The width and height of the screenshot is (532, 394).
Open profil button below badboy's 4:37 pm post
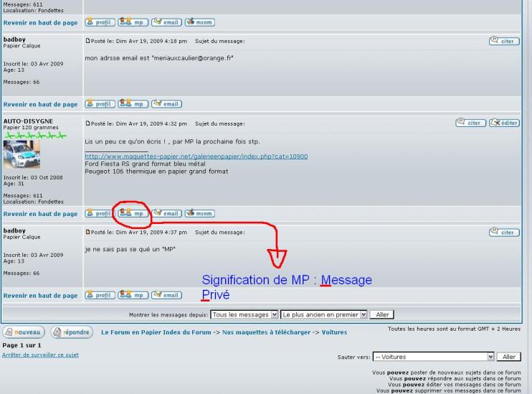pyautogui.click(x=100, y=295)
